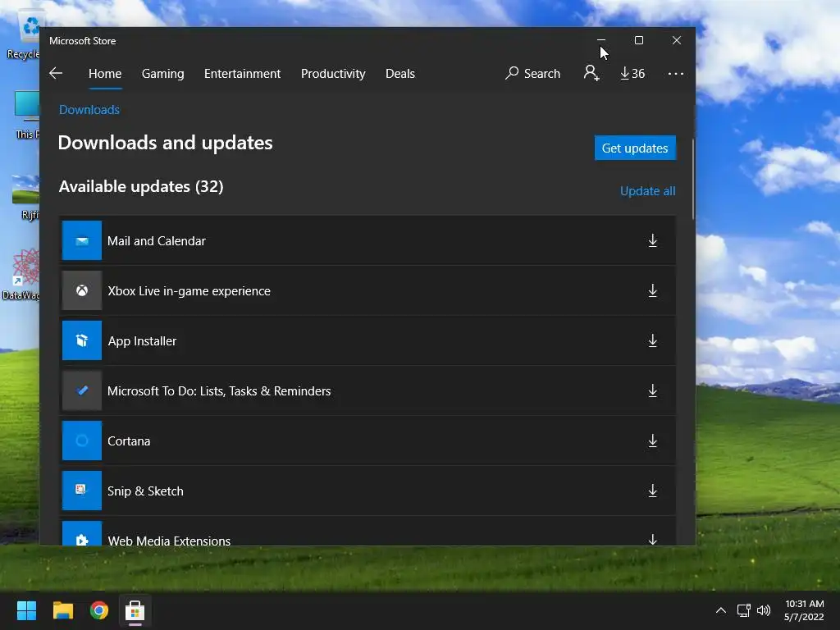Viewport: 840px width, 630px height.
Task: Click the Microsoft Store taskbar icon
Action: point(135,610)
